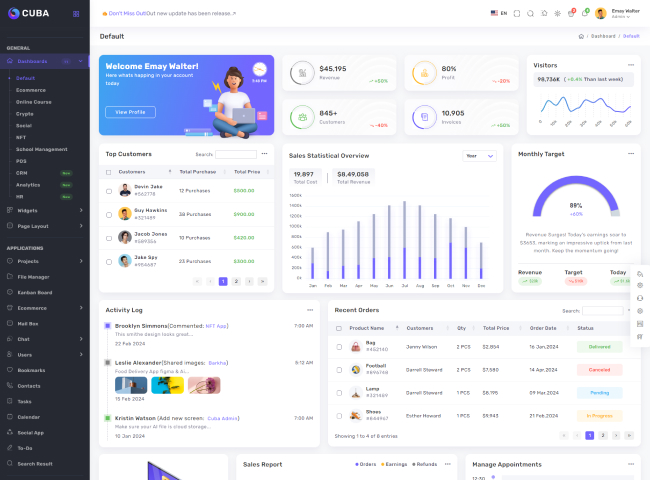This screenshot has height=480, width=650.
Task: Click the light/dark theme sun icon
Action: coord(558,13)
